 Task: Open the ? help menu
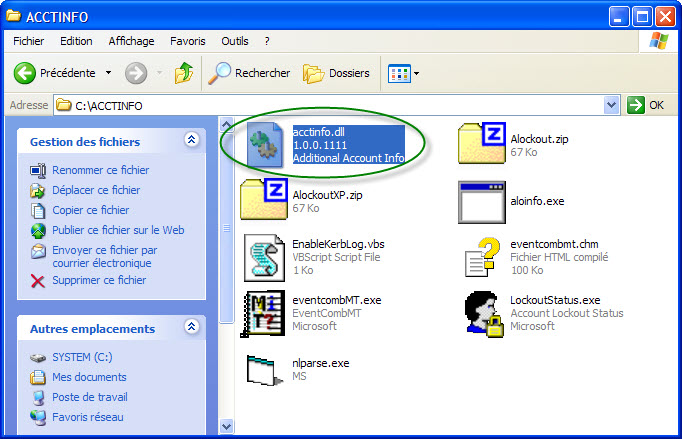point(267,41)
